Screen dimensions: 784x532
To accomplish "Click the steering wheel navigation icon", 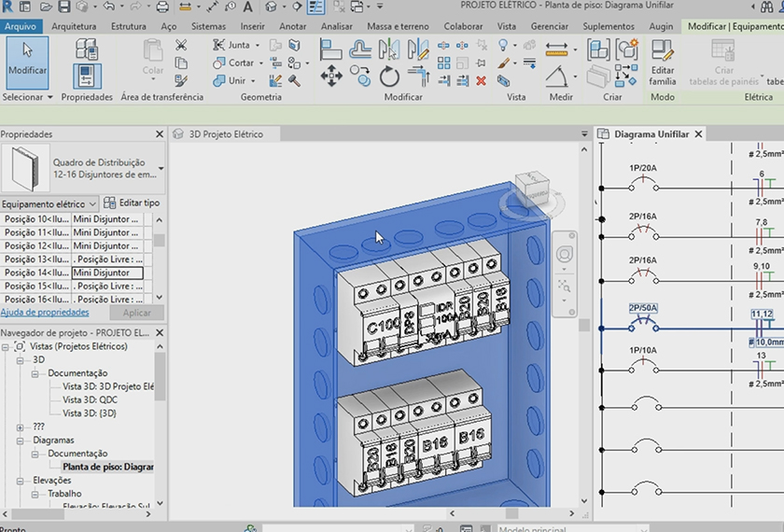I will [x=564, y=255].
